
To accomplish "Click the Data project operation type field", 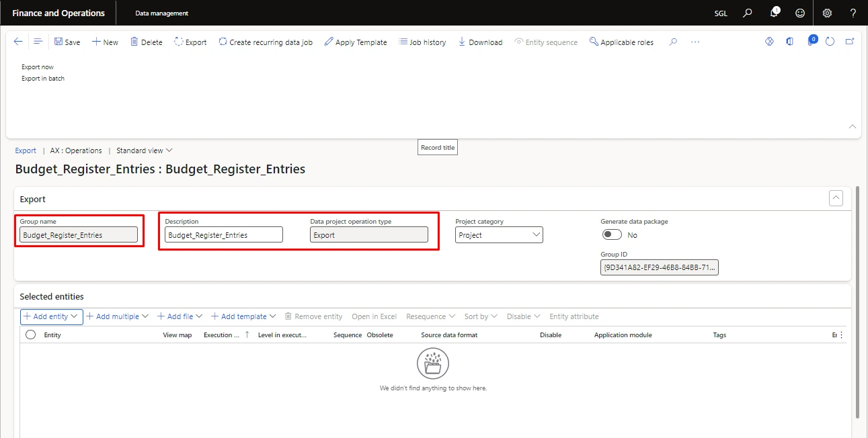I will 369,235.
